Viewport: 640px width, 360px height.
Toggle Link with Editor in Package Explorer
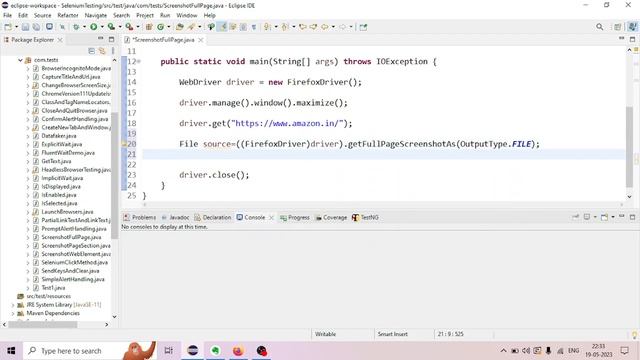(102, 51)
